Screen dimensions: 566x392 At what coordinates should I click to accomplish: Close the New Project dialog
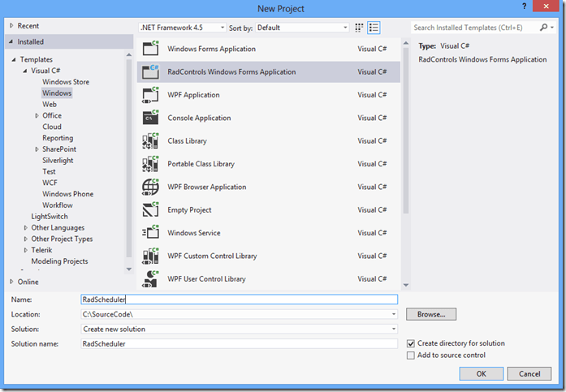[546, 6]
